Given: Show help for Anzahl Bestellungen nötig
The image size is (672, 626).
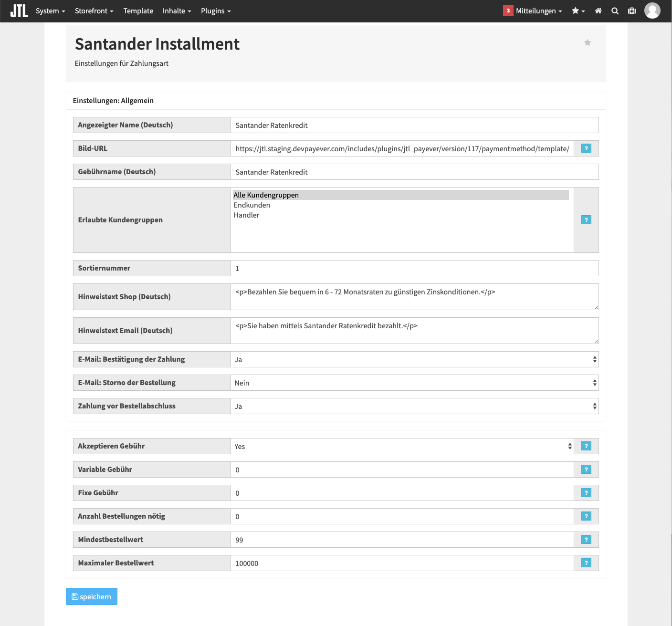Looking at the screenshot, I should (586, 516).
